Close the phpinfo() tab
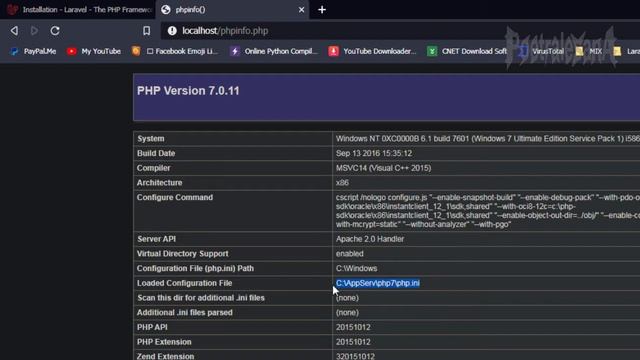 (x=301, y=9)
